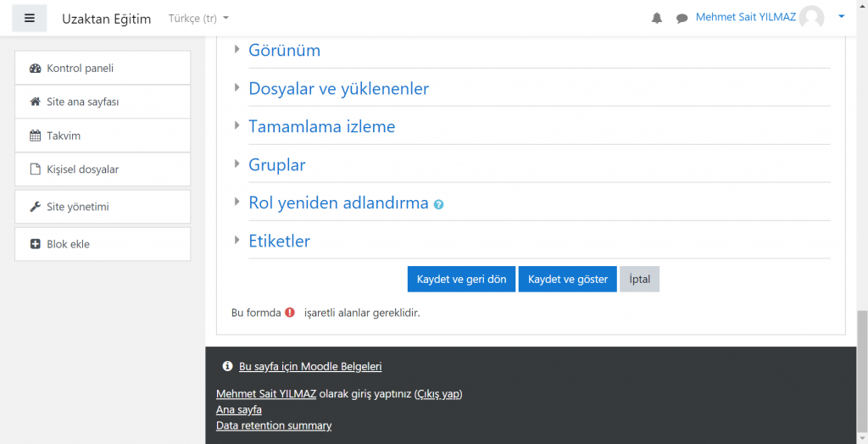The height and width of the screenshot is (444, 868).
Task: Click the calendar icon beside Takvim
Action: pos(36,136)
